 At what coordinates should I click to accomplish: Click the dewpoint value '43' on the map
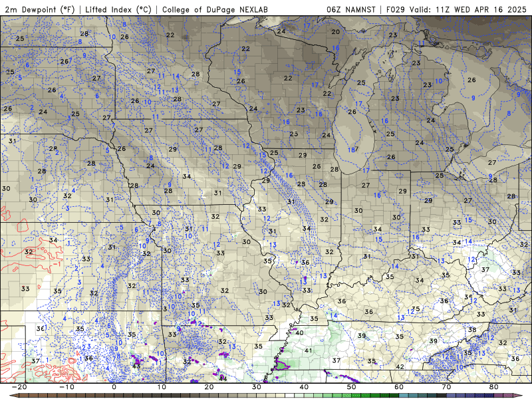(136, 366)
